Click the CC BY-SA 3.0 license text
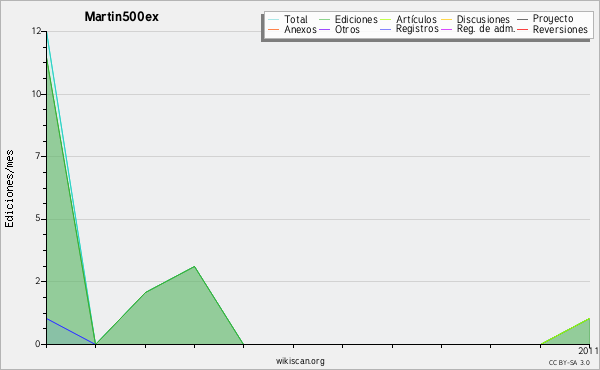This screenshot has width=600, height=370. [x=569, y=362]
